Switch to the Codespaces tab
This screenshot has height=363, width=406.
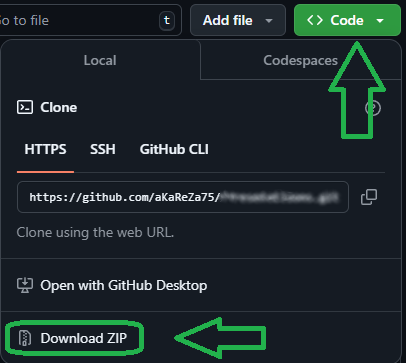[300, 60]
